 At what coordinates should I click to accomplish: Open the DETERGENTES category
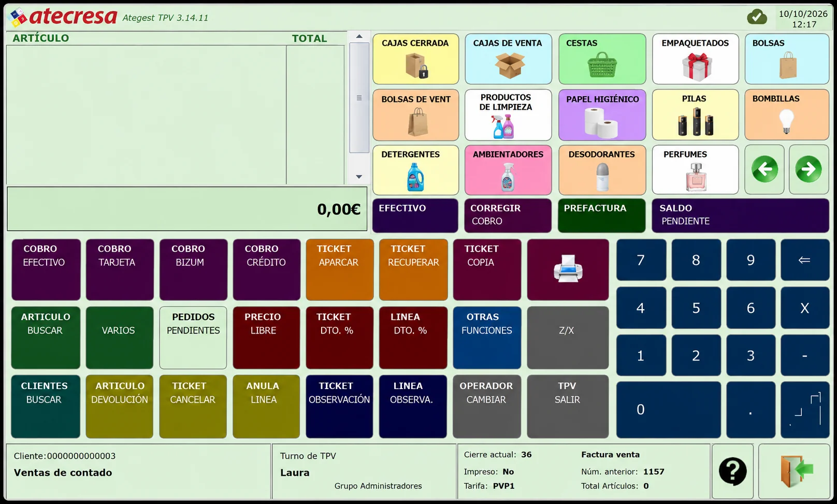click(x=415, y=170)
